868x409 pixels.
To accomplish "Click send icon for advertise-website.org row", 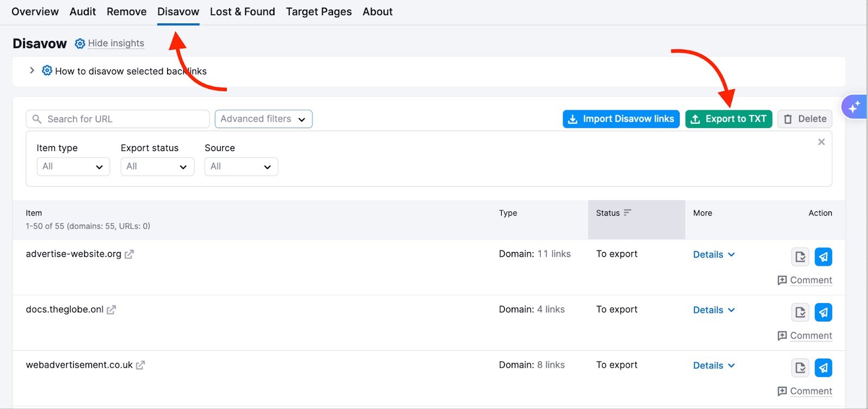I will coord(823,257).
